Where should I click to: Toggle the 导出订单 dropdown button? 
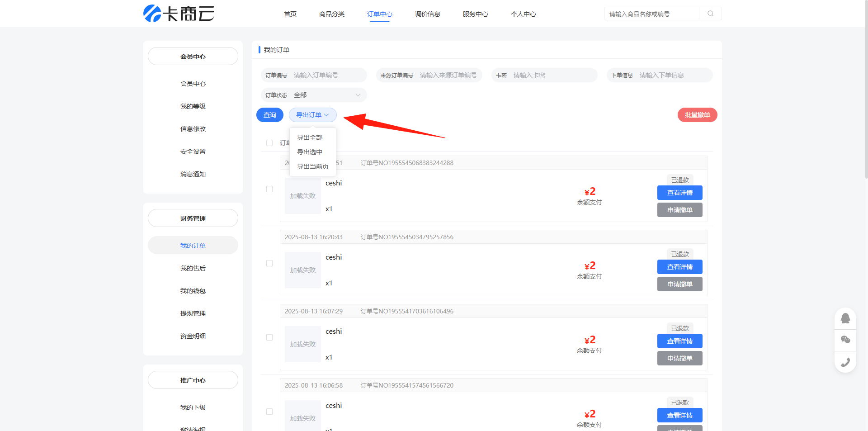(x=312, y=115)
